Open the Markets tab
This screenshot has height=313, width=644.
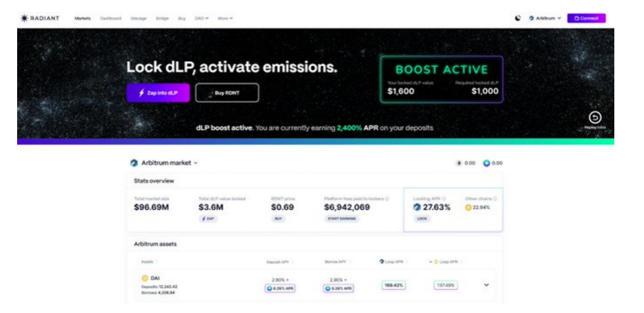point(83,18)
